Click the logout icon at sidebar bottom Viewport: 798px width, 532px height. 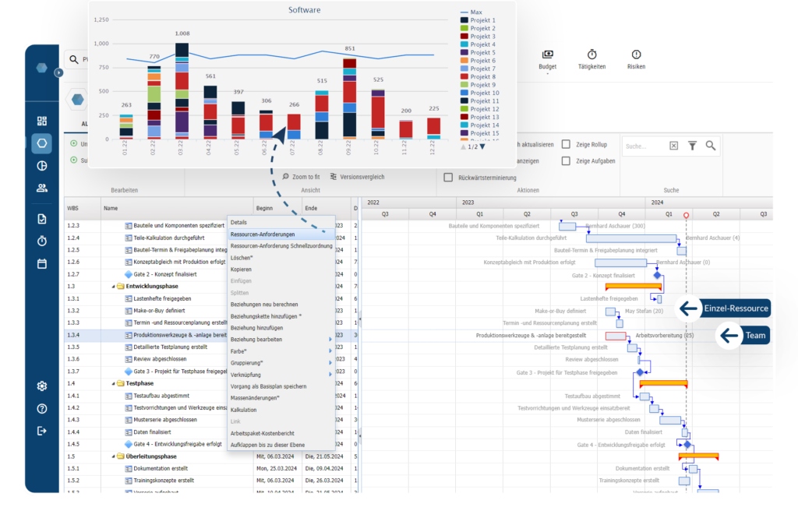click(42, 431)
